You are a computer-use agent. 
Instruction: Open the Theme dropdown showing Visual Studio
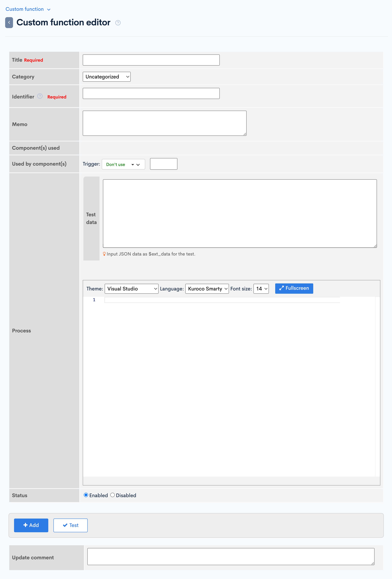131,289
